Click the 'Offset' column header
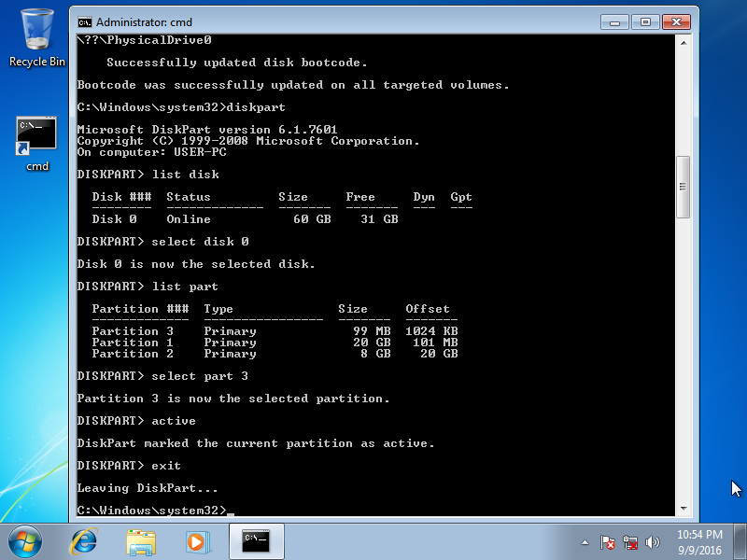 point(428,309)
